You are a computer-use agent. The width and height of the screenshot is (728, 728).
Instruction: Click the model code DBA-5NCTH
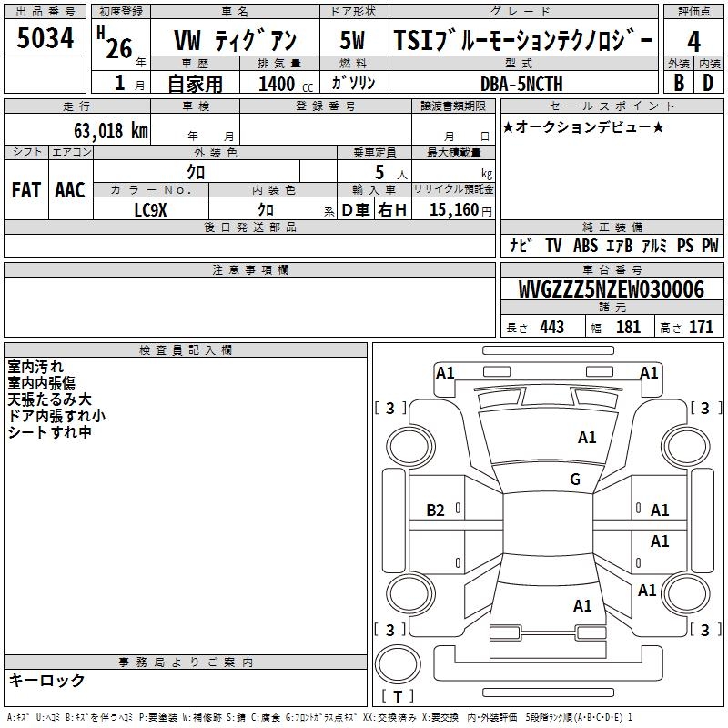[x=521, y=84]
